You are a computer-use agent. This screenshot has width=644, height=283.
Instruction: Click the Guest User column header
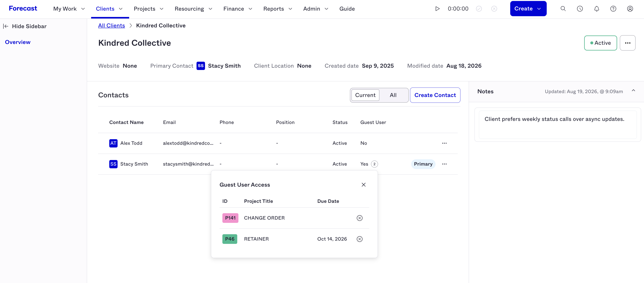point(373,122)
